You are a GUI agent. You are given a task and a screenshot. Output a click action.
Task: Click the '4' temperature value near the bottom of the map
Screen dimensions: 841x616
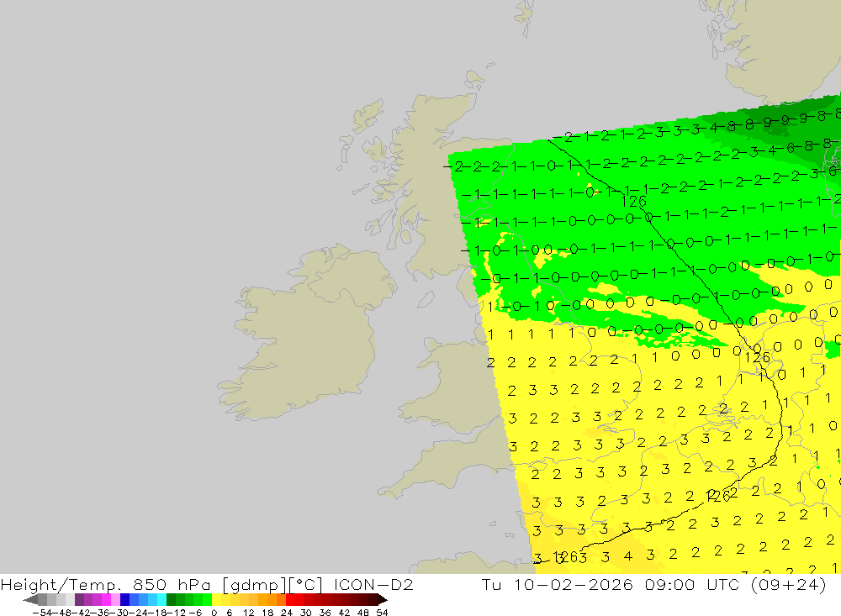point(628,556)
